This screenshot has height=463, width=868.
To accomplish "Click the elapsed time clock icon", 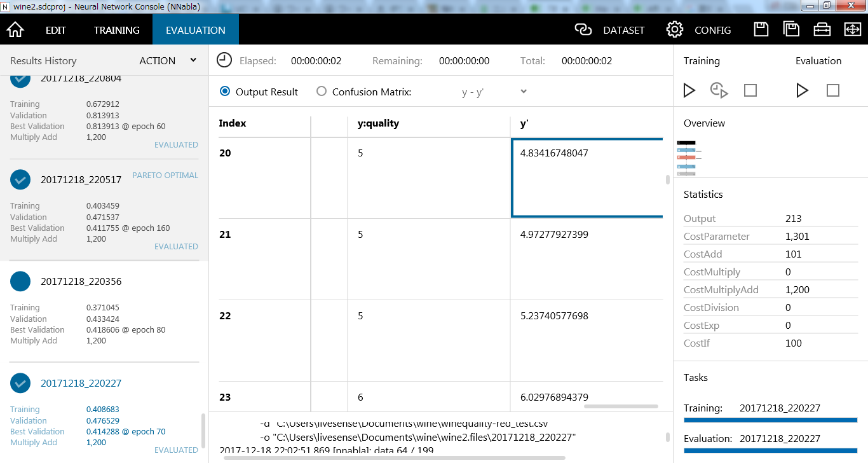I will (224, 60).
